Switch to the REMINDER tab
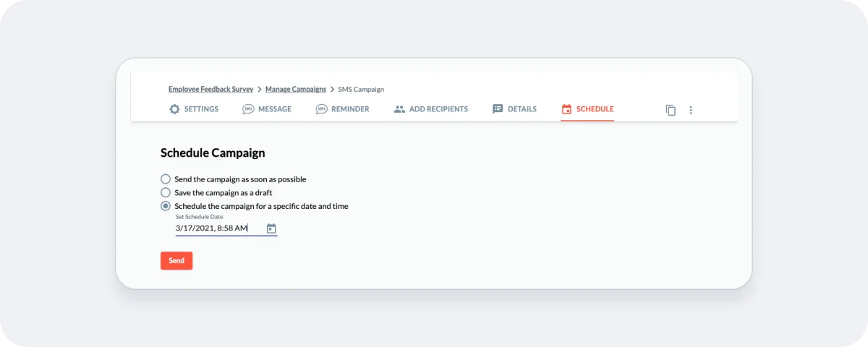 click(342, 109)
